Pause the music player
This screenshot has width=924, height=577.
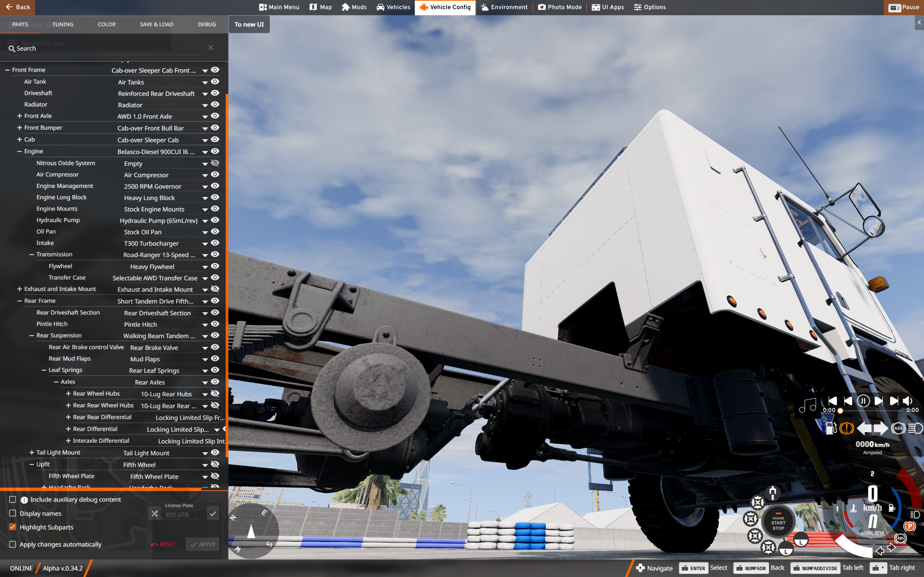click(x=863, y=401)
